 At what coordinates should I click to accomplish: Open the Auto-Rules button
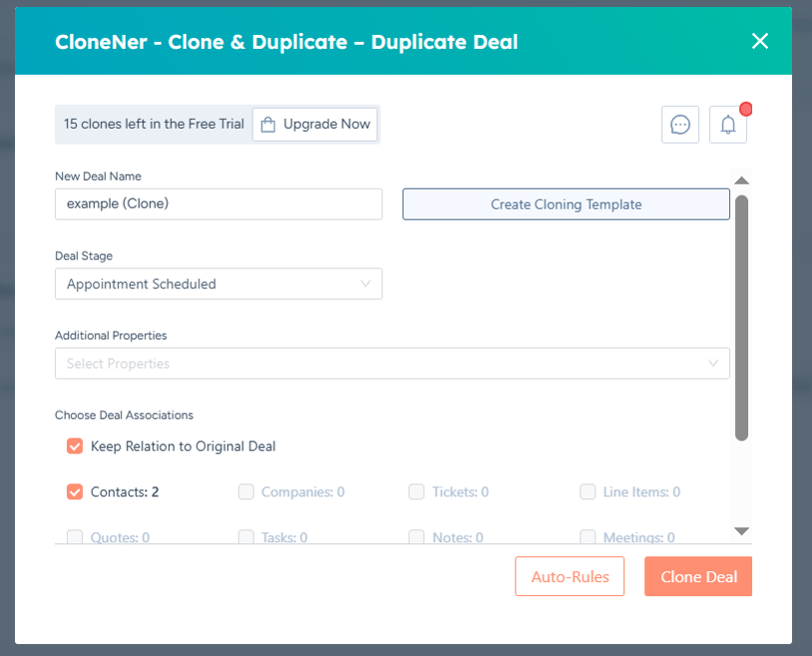[570, 576]
